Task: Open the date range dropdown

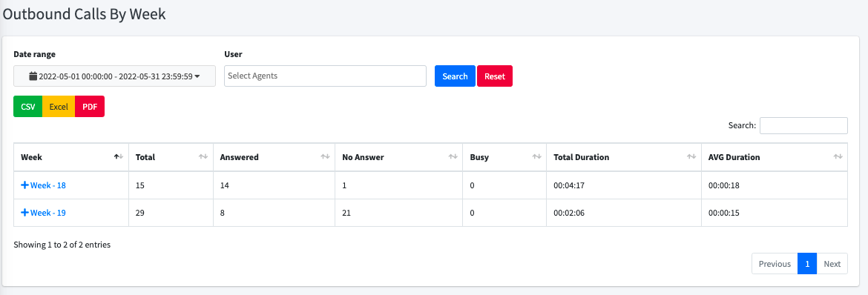Action: click(114, 76)
